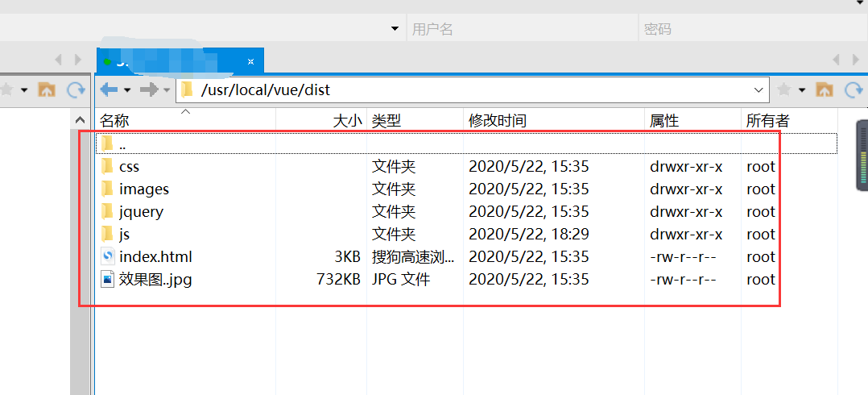Viewport: 868px width, 395px height.
Task: Click local pane scroll-up arrow
Action: click(x=81, y=120)
